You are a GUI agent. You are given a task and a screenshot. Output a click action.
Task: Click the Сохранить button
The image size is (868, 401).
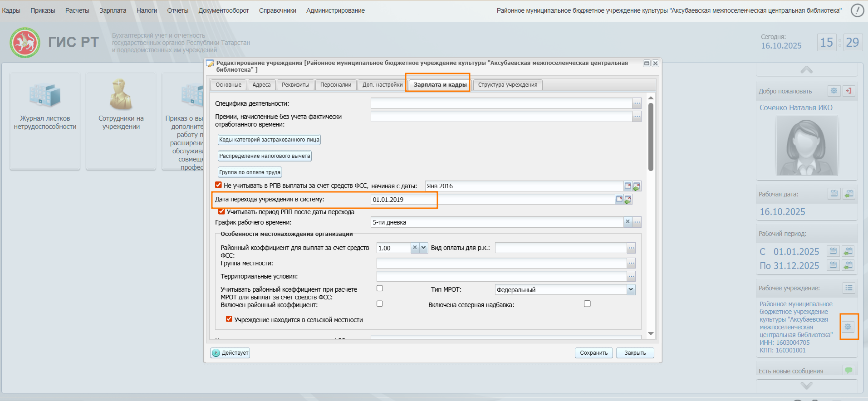click(x=593, y=353)
